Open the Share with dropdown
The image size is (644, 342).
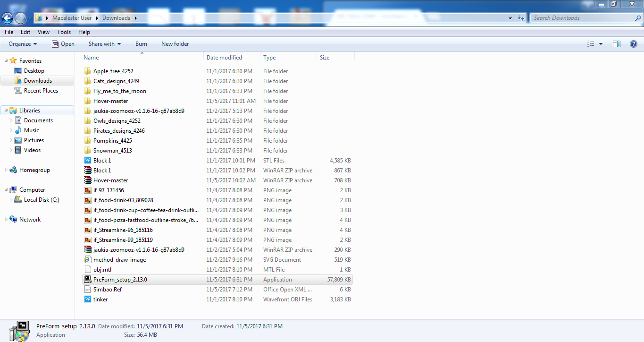(105, 44)
